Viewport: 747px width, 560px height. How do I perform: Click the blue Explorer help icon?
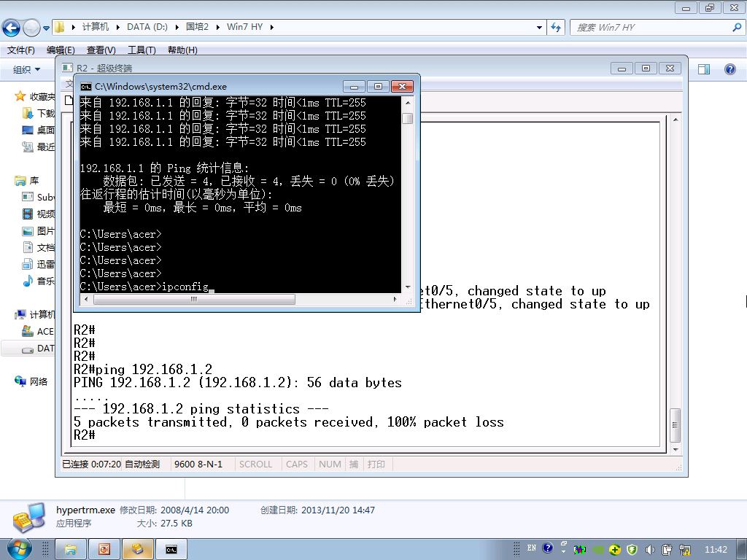coord(729,69)
